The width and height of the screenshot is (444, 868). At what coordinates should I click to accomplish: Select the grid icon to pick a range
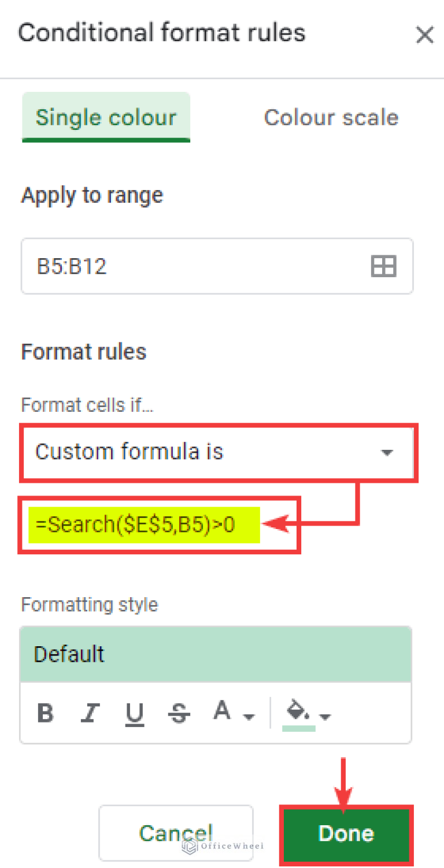(x=383, y=266)
